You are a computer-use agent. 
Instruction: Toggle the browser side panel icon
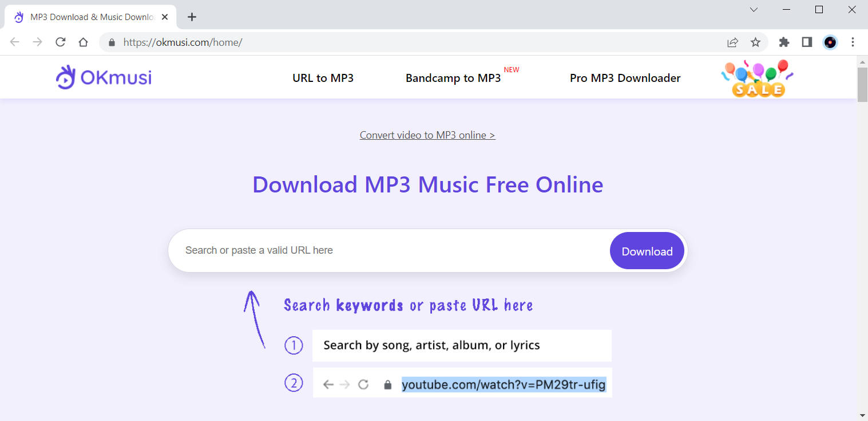pyautogui.click(x=807, y=42)
